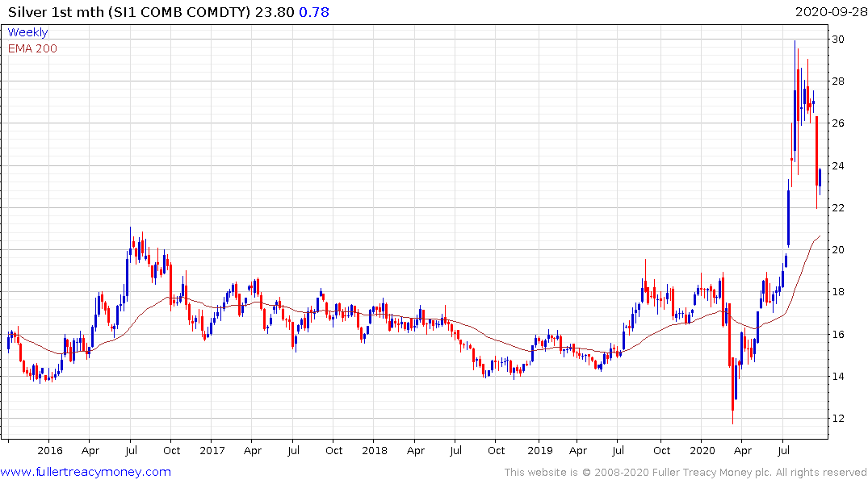The height and width of the screenshot is (484, 868).
Task: Click the 2019 time axis label
Action: (539, 450)
